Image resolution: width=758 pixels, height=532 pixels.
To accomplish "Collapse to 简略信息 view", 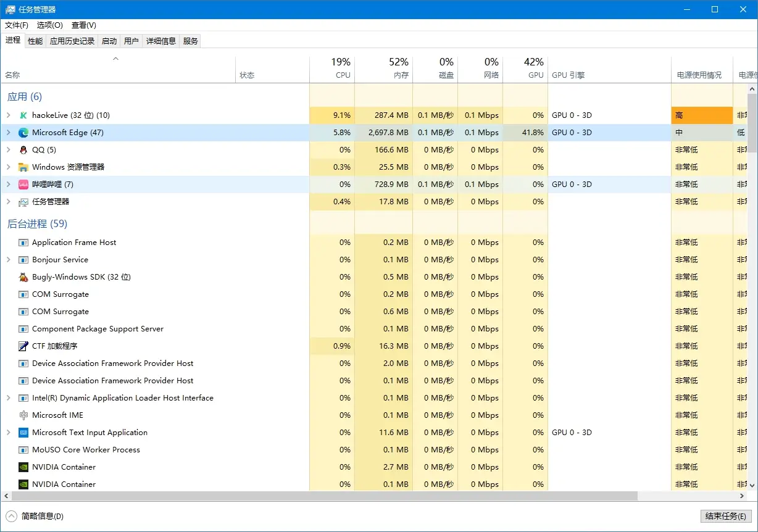I will click(35, 516).
